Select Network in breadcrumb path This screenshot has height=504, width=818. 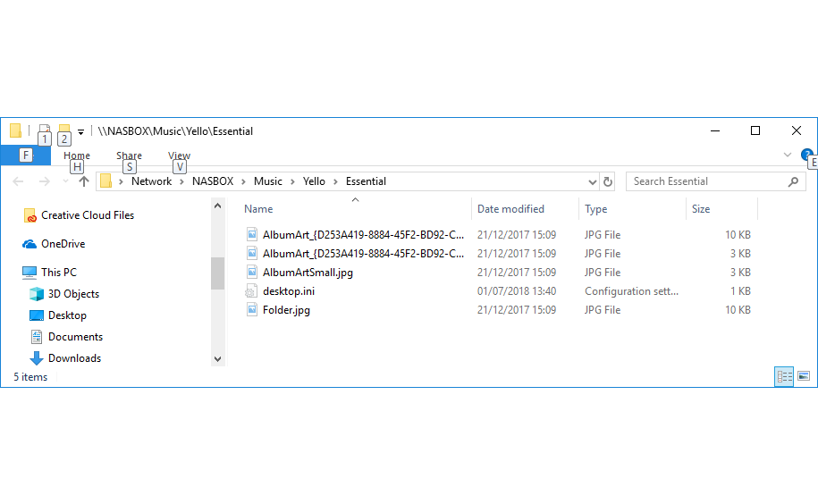(x=151, y=181)
